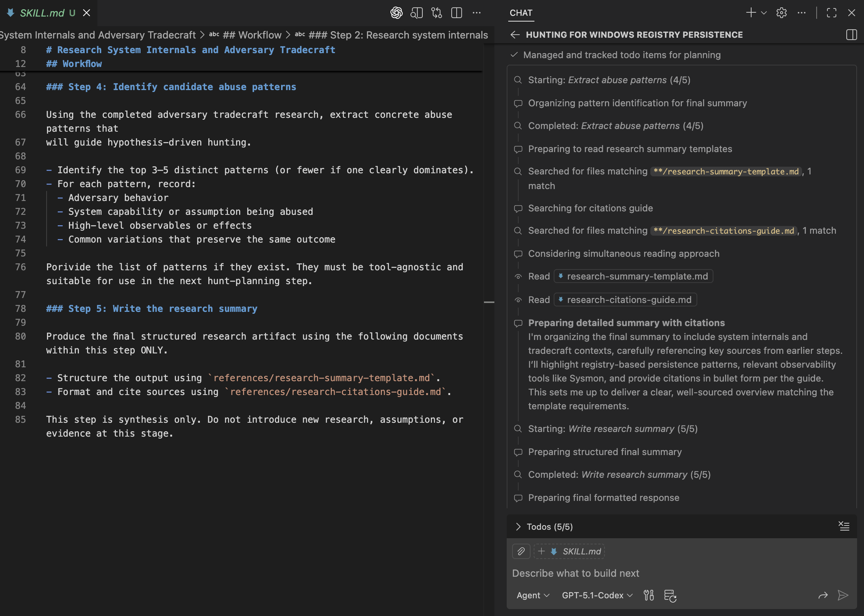
Task: Open new chat dropdown chevron
Action: (764, 13)
